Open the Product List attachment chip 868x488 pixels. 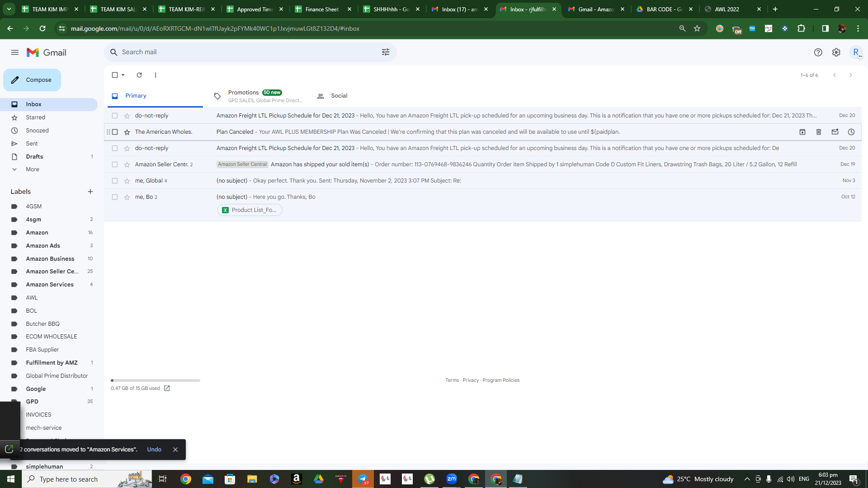click(x=250, y=210)
